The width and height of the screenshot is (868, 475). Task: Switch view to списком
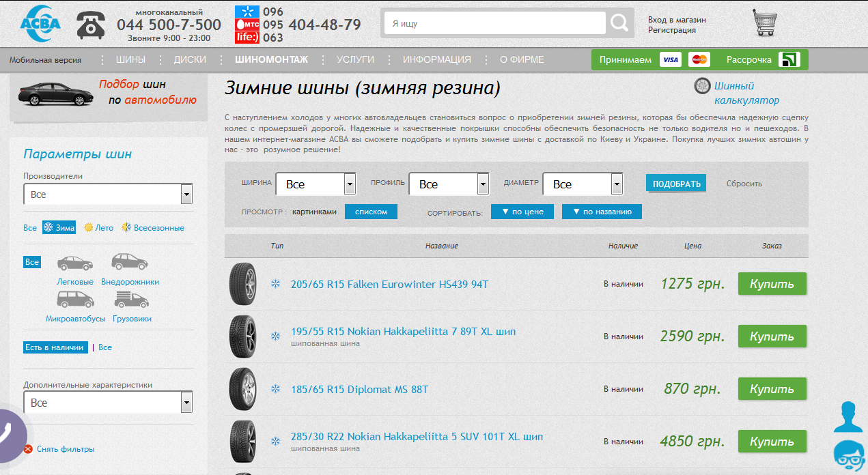(371, 212)
